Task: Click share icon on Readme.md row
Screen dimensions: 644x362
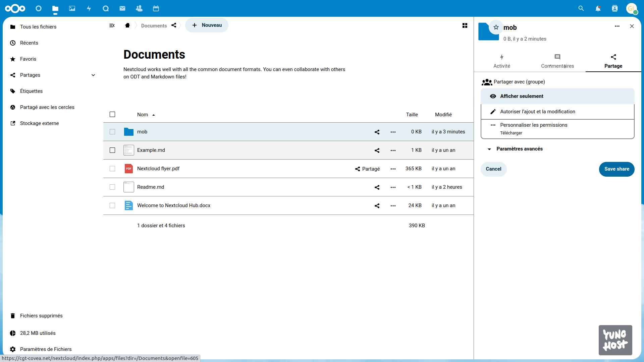Action: (x=377, y=187)
